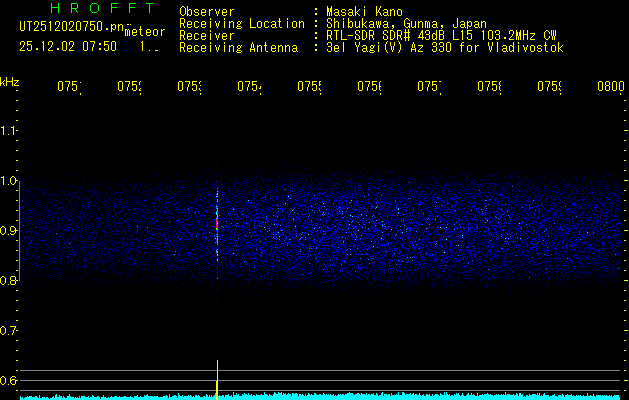Screen dimensions: 629x400
Task: Click the 1.1 kHz frequency axis label
Action: (9, 131)
